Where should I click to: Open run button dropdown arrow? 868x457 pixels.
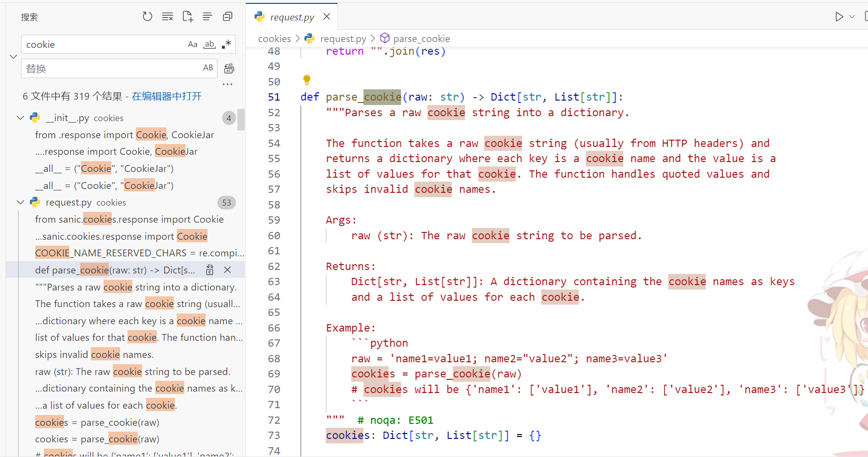pos(852,17)
